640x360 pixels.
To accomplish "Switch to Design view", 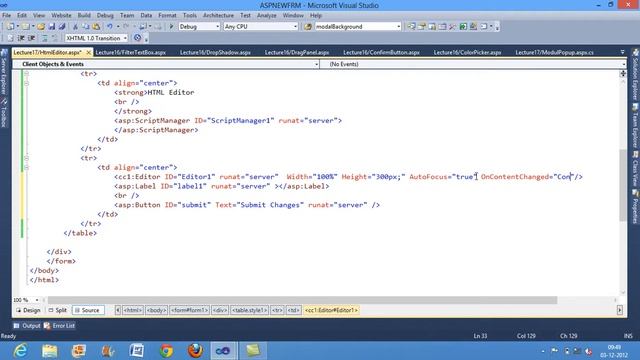I will (28, 310).
